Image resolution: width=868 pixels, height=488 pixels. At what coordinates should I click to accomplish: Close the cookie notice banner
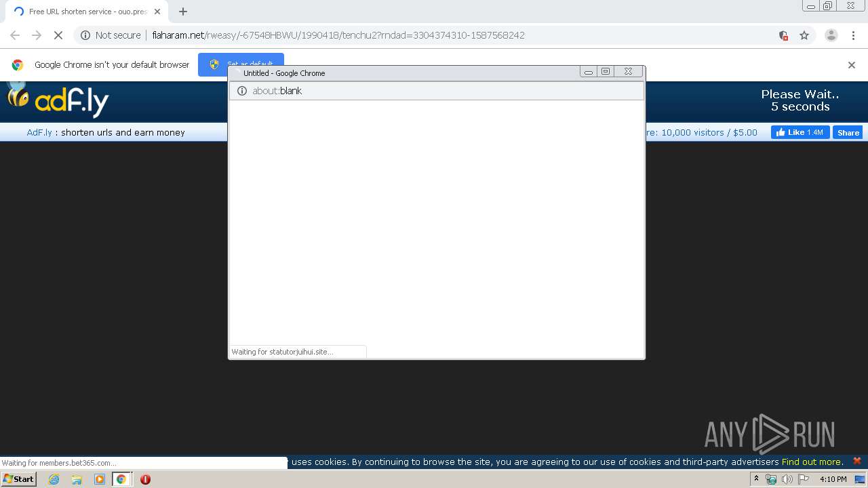pos(857,461)
